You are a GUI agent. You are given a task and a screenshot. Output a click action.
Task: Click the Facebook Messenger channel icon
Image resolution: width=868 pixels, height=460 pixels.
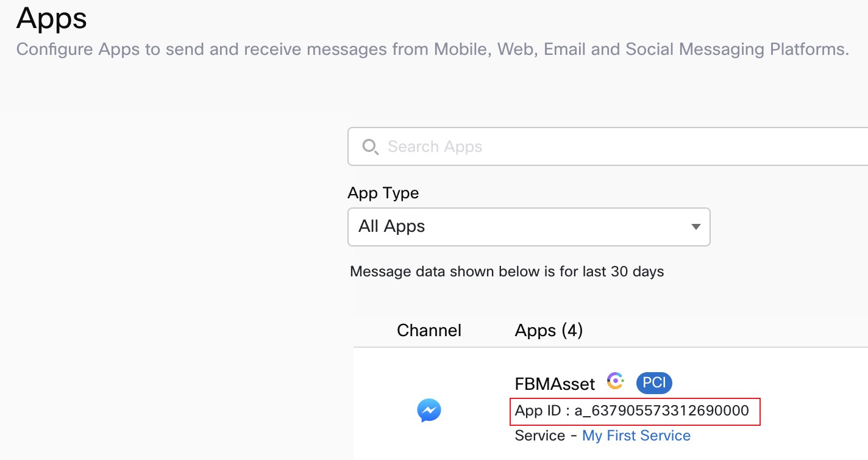[429, 411]
